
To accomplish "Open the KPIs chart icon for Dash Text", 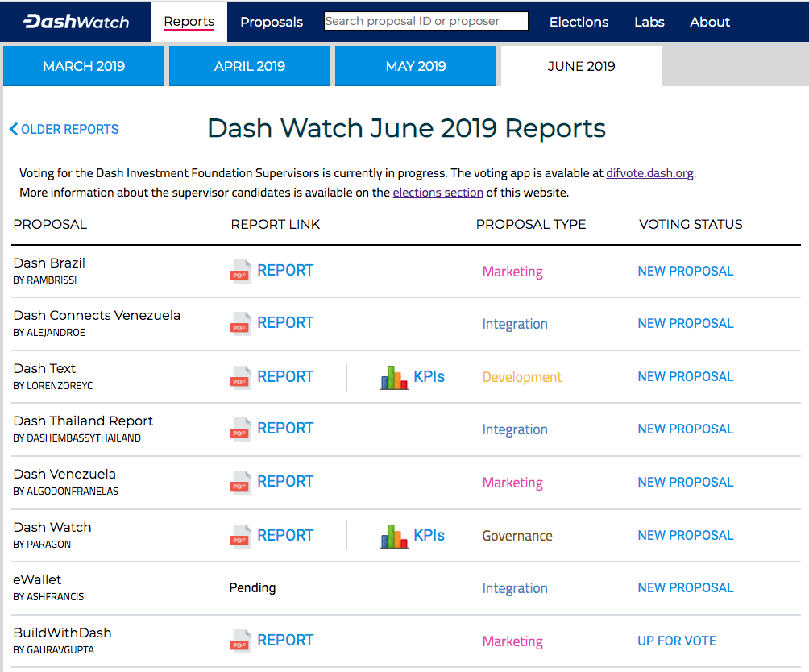I will (394, 377).
